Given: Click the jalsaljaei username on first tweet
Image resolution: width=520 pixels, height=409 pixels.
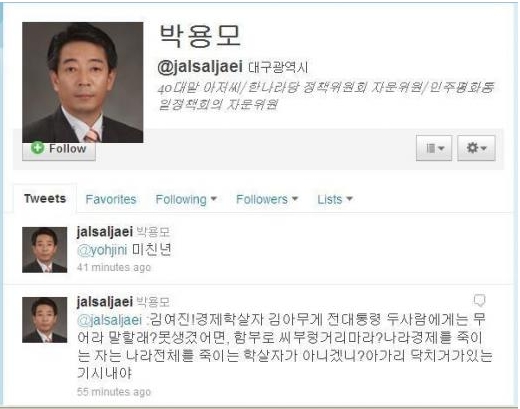Looking at the screenshot, I should [x=105, y=232].
